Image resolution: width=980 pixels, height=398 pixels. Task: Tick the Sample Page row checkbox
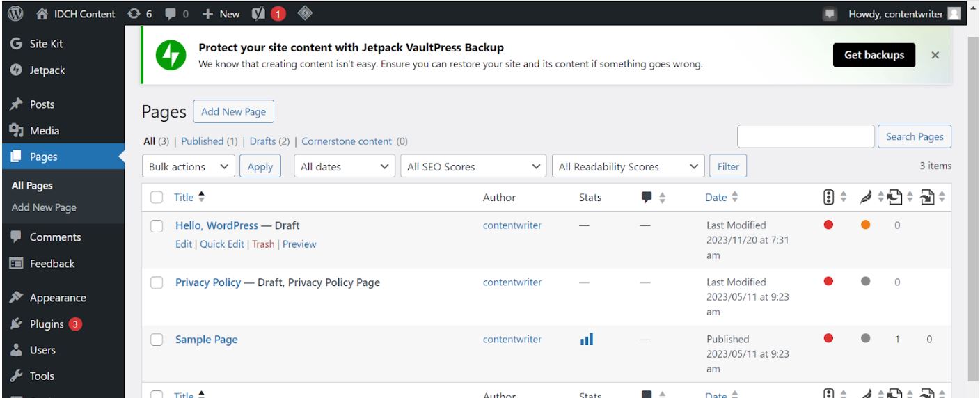pyautogui.click(x=157, y=340)
